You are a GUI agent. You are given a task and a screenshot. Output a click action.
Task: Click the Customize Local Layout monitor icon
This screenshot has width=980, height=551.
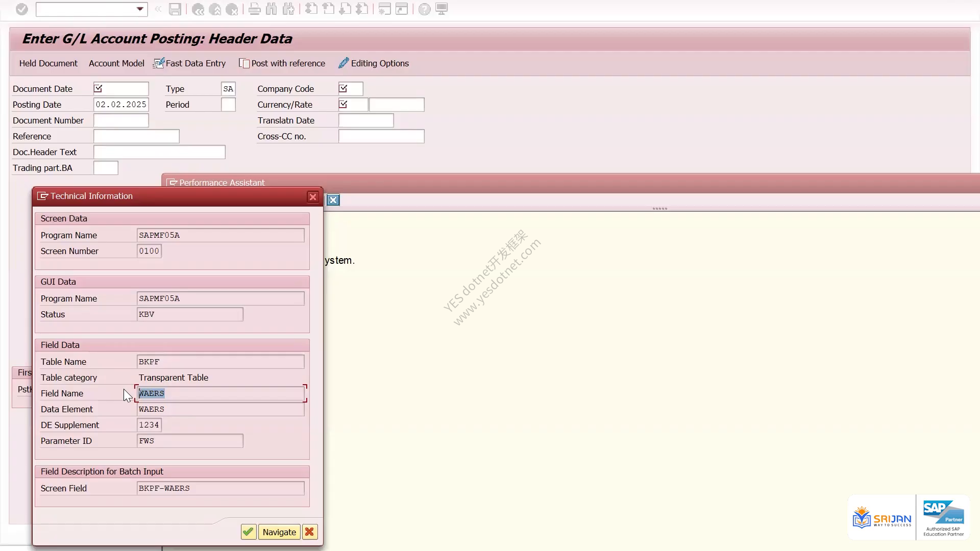pos(442,9)
